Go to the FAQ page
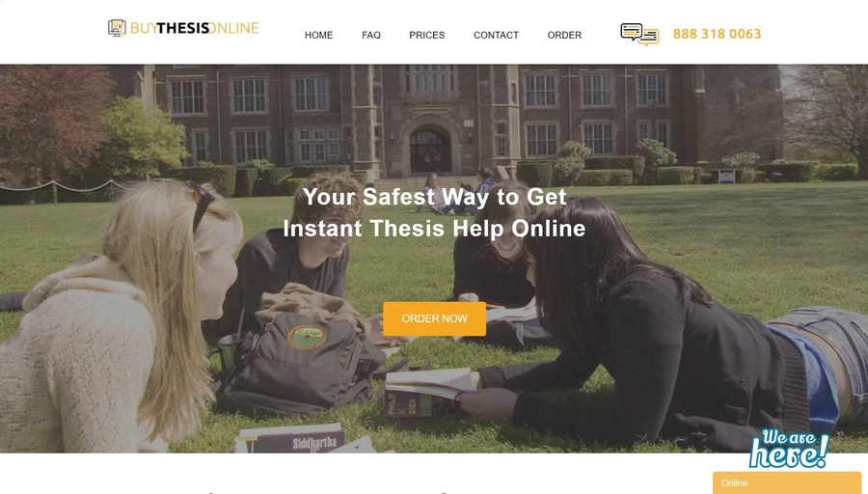Viewport: 868px width, 494px height. [371, 35]
